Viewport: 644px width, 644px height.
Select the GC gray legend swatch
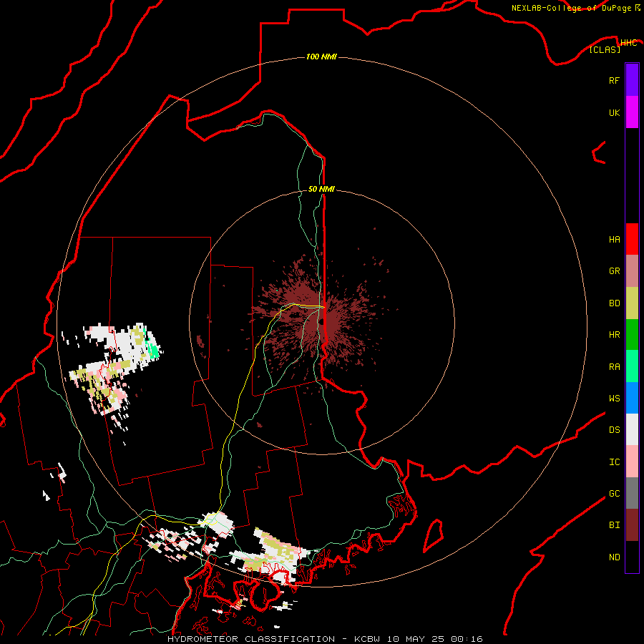(x=632, y=493)
